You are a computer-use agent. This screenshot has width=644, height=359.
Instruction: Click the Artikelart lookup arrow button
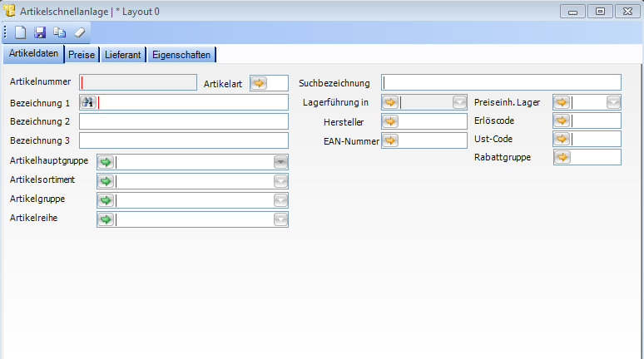259,83
